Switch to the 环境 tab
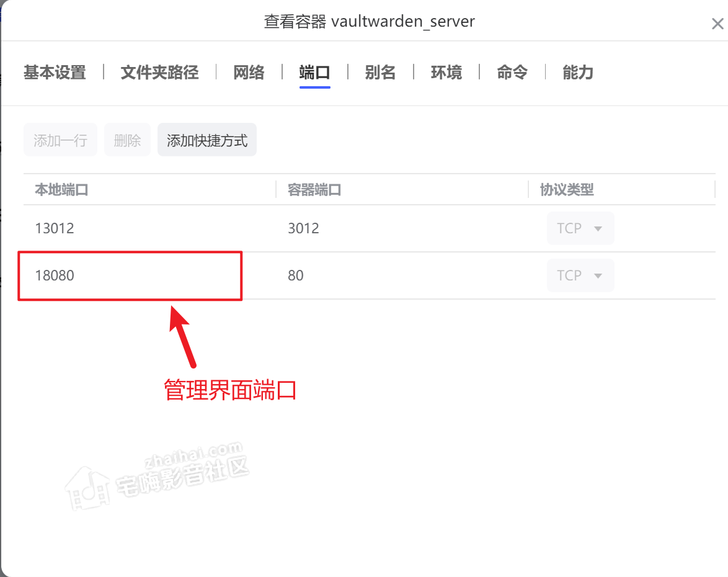Image resolution: width=728 pixels, height=577 pixels. coord(446,73)
